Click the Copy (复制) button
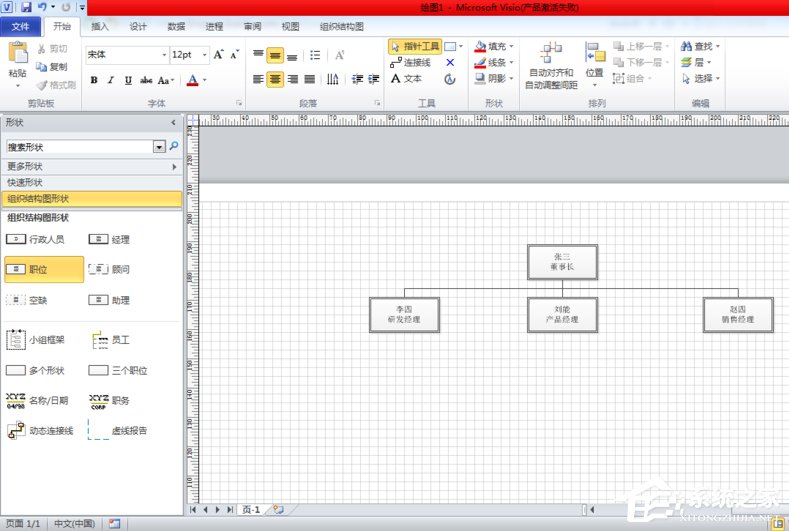Viewport: 789px width, 531px height. coord(52,67)
